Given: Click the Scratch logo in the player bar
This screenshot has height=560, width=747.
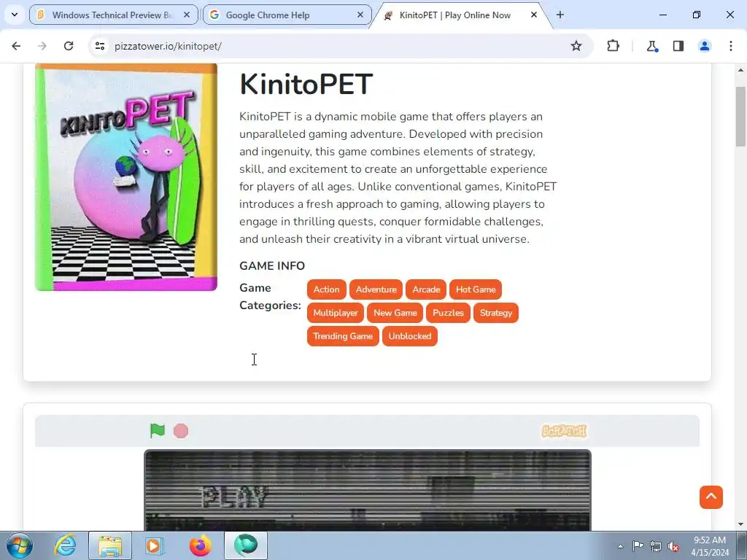Looking at the screenshot, I should click(564, 431).
